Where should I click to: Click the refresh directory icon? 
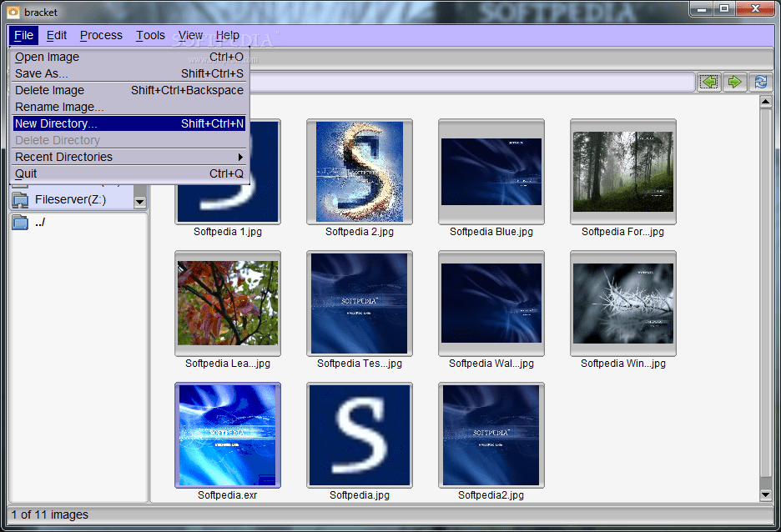(x=761, y=82)
